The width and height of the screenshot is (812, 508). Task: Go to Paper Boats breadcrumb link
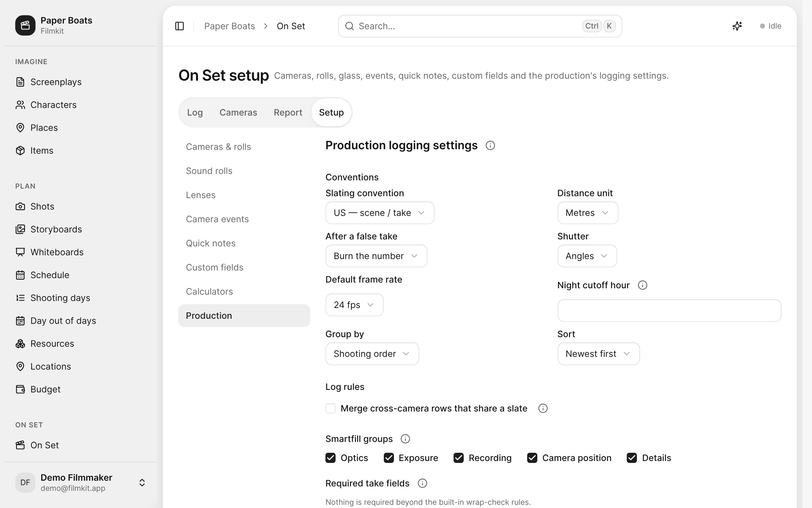(230, 26)
